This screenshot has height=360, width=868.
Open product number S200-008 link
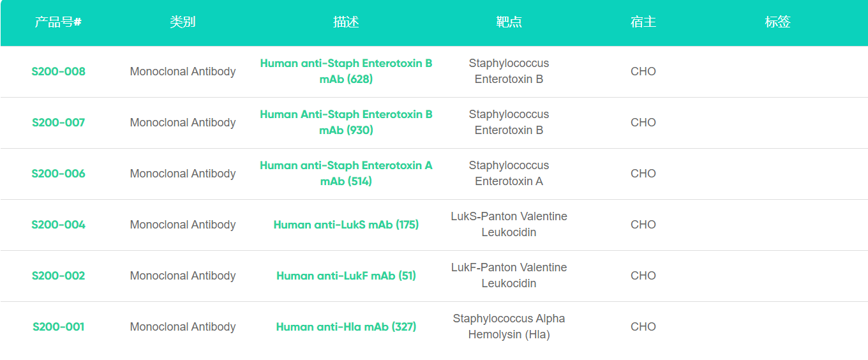point(58,71)
